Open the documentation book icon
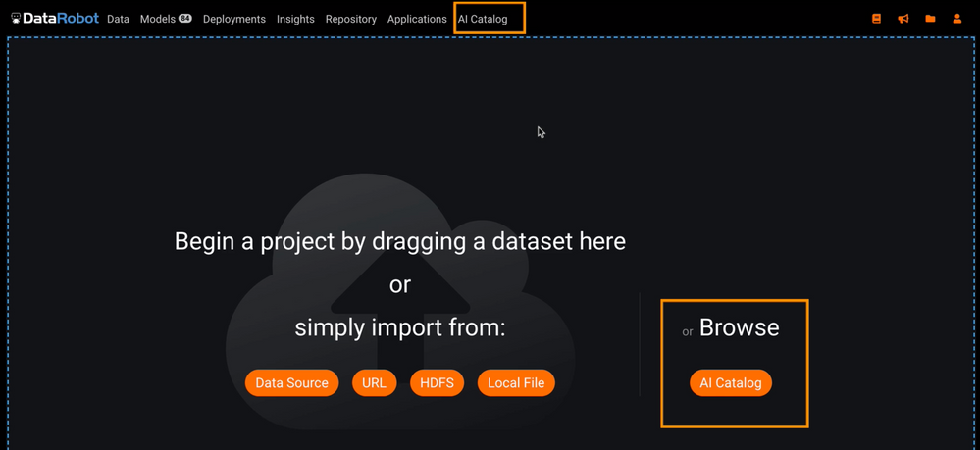 click(x=876, y=19)
